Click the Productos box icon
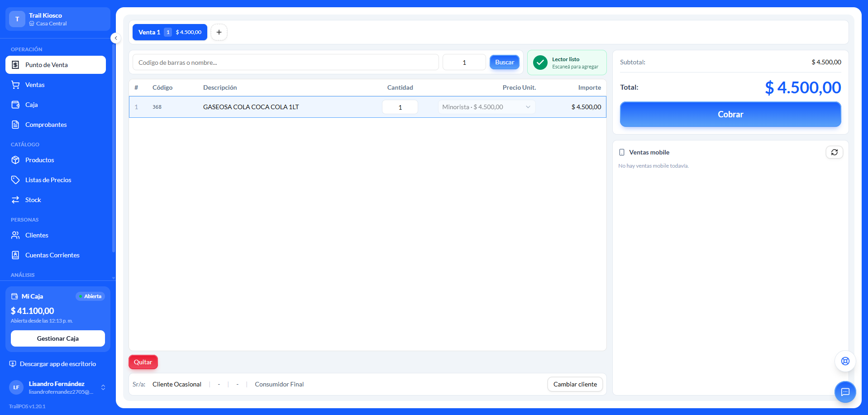 coord(15,160)
